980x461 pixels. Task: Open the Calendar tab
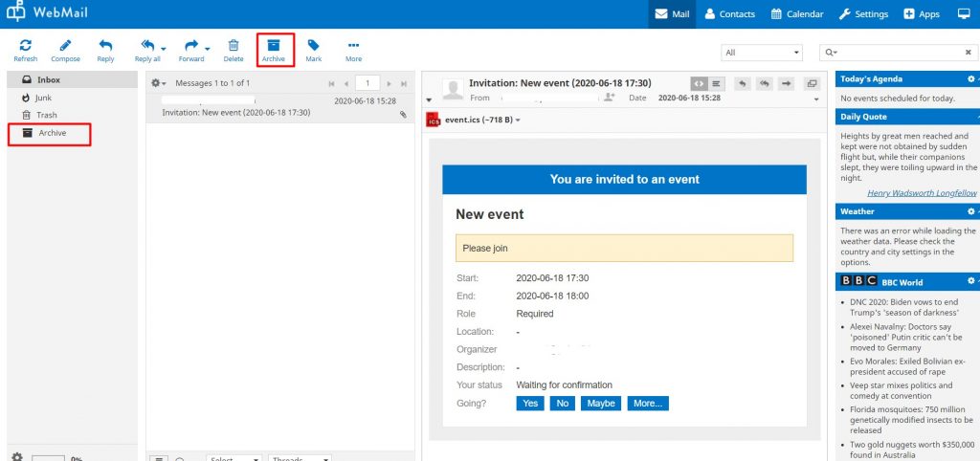797,14
